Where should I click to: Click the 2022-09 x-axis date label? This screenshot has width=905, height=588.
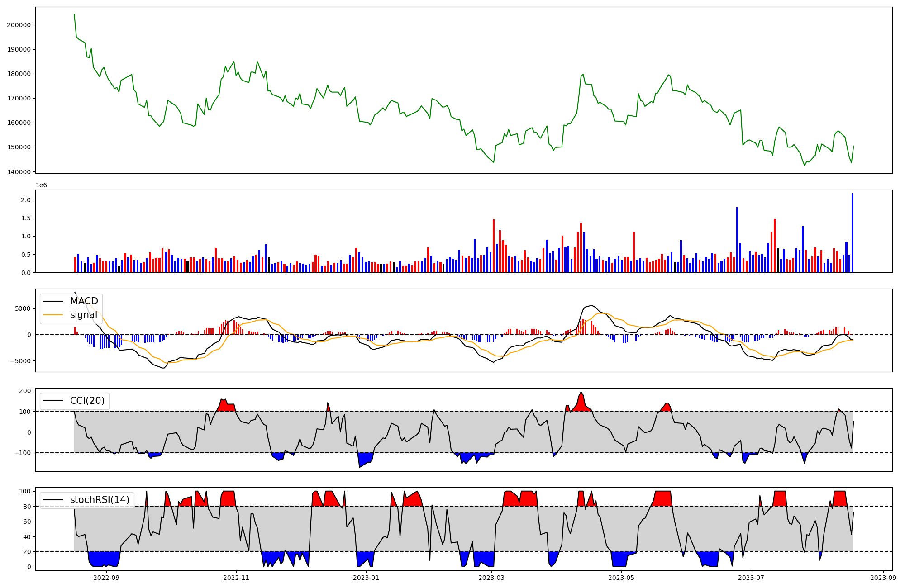click(x=106, y=578)
